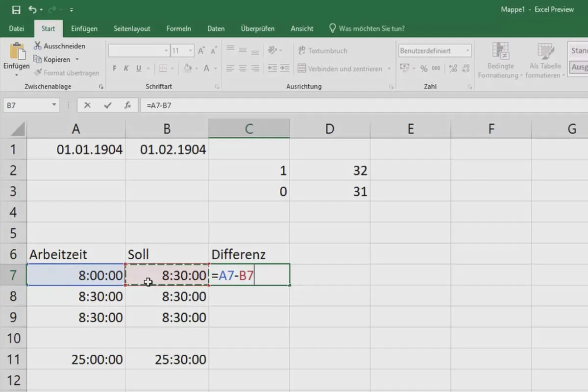The image size is (588, 392).
Task: Click the large Einfügen clipboard icon
Action: tap(17, 51)
